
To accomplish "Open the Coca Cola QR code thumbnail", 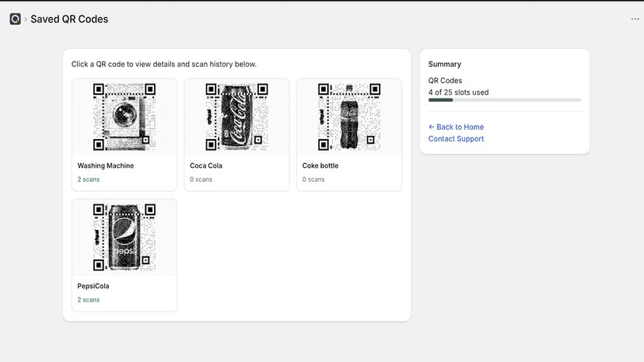I will [237, 117].
